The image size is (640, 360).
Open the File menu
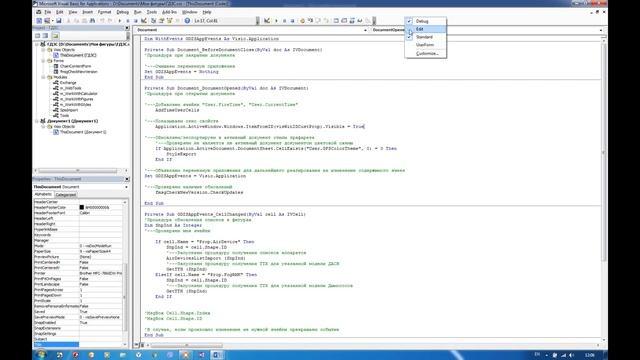[48, 12]
